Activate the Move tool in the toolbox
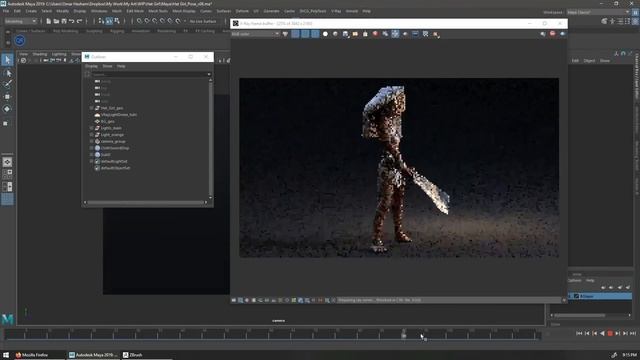Image resolution: width=640 pixels, height=360 pixels. pos(7,97)
